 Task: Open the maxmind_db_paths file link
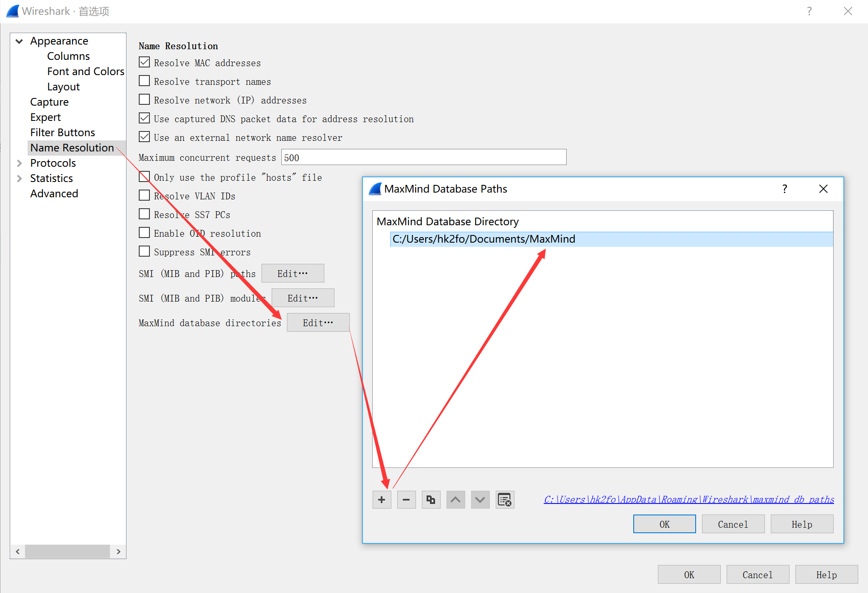pos(689,500)
